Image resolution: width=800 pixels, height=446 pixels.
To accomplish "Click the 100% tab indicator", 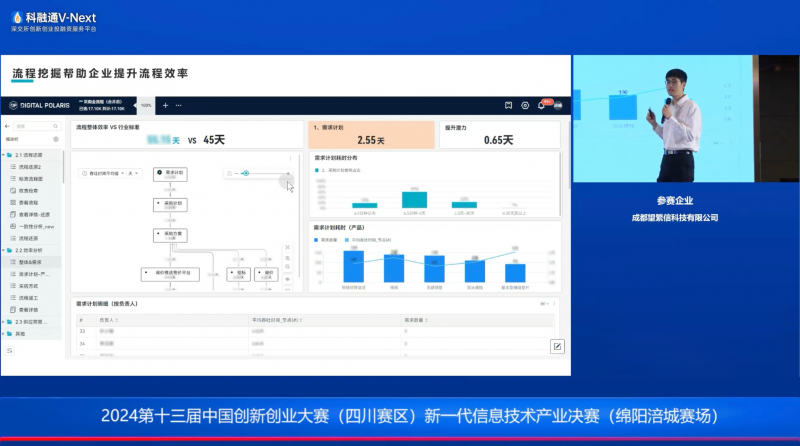I will tap(146, 106).
